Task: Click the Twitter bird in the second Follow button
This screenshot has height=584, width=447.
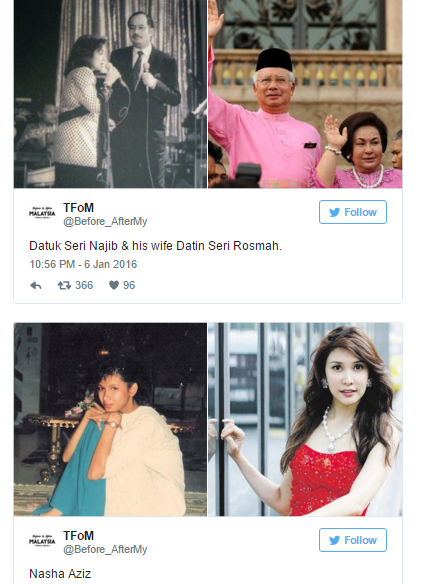Action: click(x=334, y=540)
